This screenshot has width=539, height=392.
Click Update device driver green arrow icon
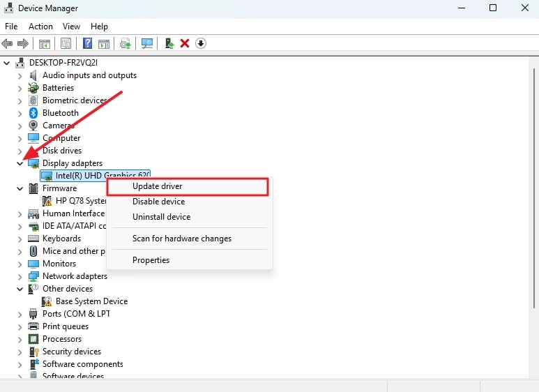[x=169, y=43]
